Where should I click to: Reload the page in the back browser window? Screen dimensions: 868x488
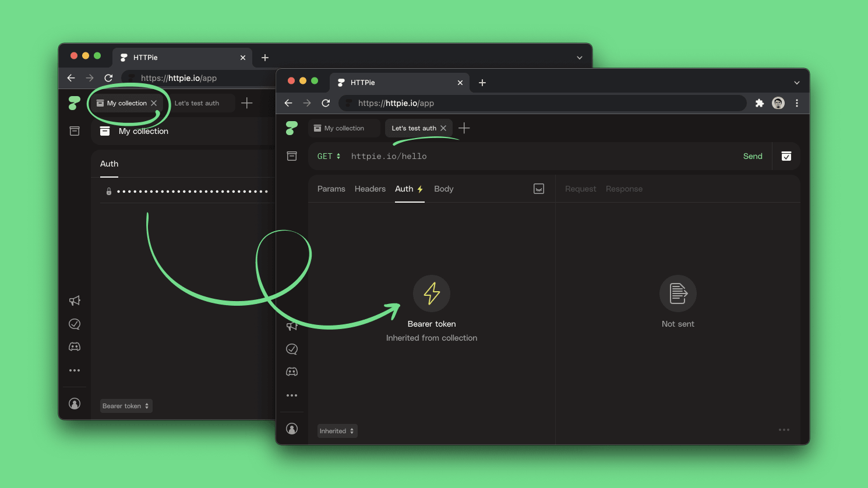point(108,78)
